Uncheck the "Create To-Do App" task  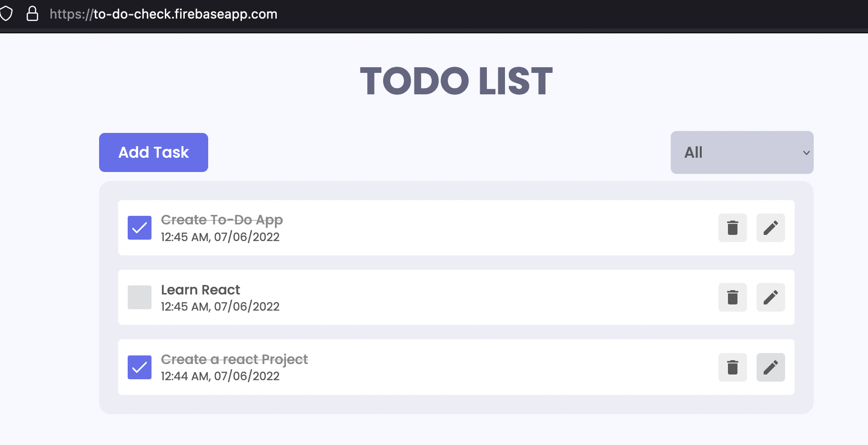tap(139, 228)
